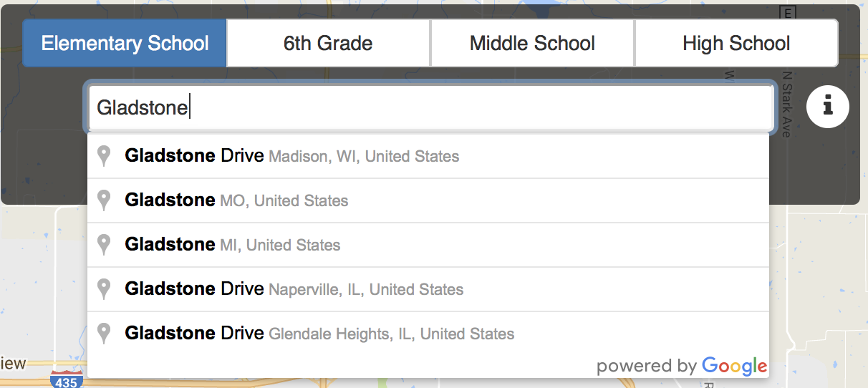
Task: Choose Gladstone Drive Madison, WI suggestion
Action: (428, 156)
